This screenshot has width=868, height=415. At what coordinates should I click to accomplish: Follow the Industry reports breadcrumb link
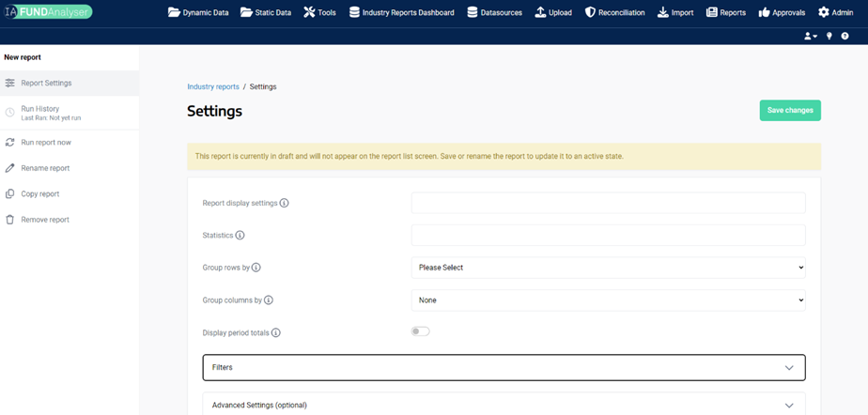(213, 86)
